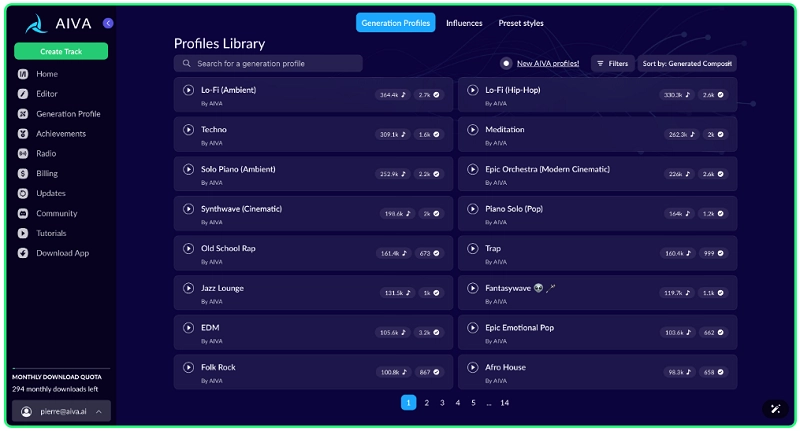Collapse the sidebar with the arrow button
800x431 pixels.
click(x=108, y=23)
